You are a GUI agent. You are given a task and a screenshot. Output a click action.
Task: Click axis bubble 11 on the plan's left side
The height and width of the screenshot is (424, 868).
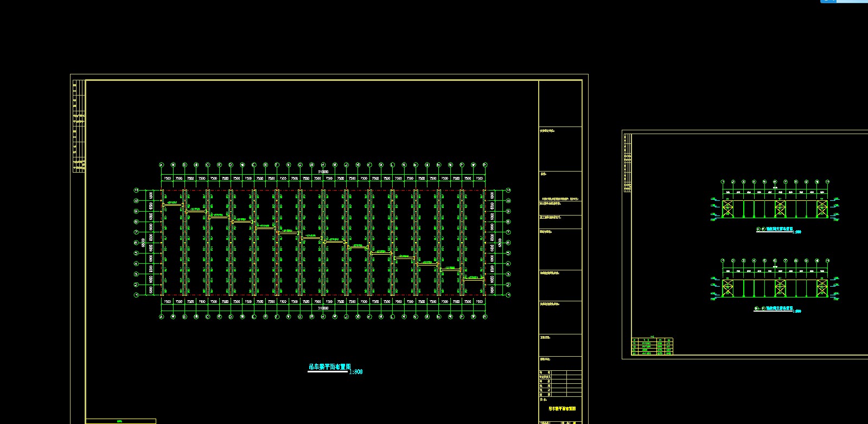(x=136, y=191)
